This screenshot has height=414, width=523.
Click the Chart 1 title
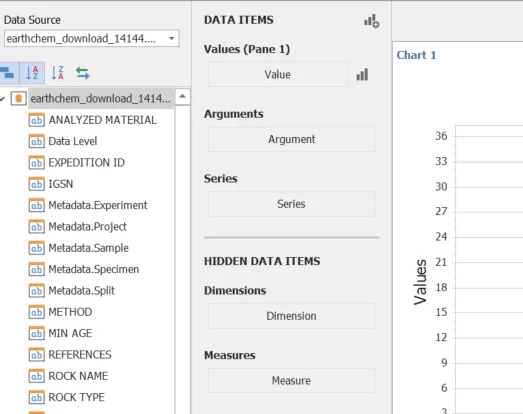pyautogui.click(x=416, y=55)
